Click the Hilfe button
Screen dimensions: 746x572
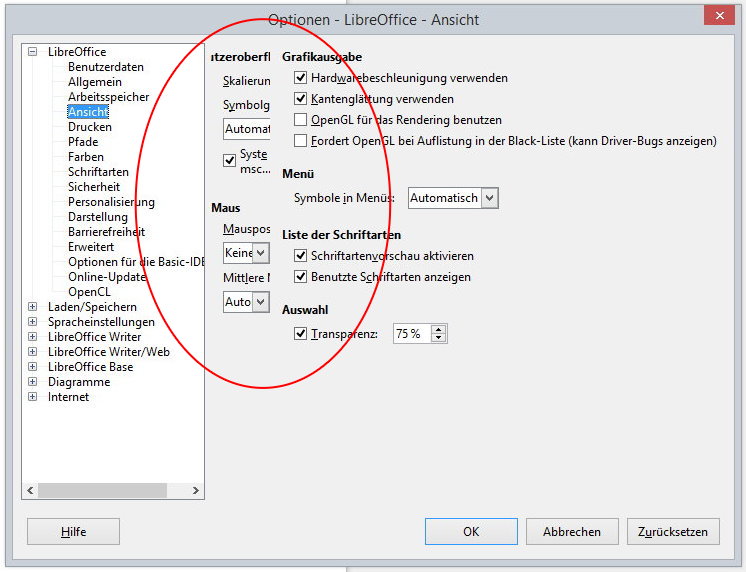click(73, 532)
